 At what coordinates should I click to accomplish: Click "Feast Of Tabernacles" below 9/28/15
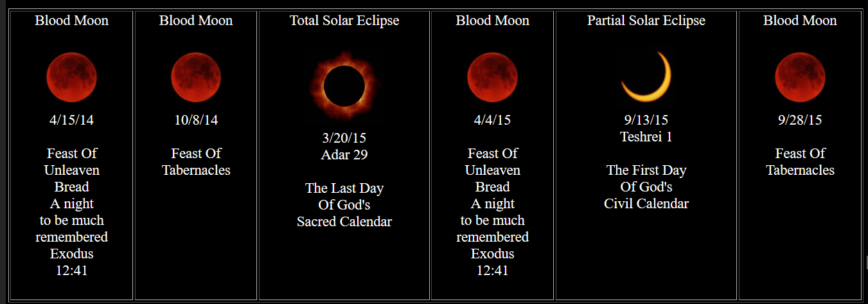point(800,162)
